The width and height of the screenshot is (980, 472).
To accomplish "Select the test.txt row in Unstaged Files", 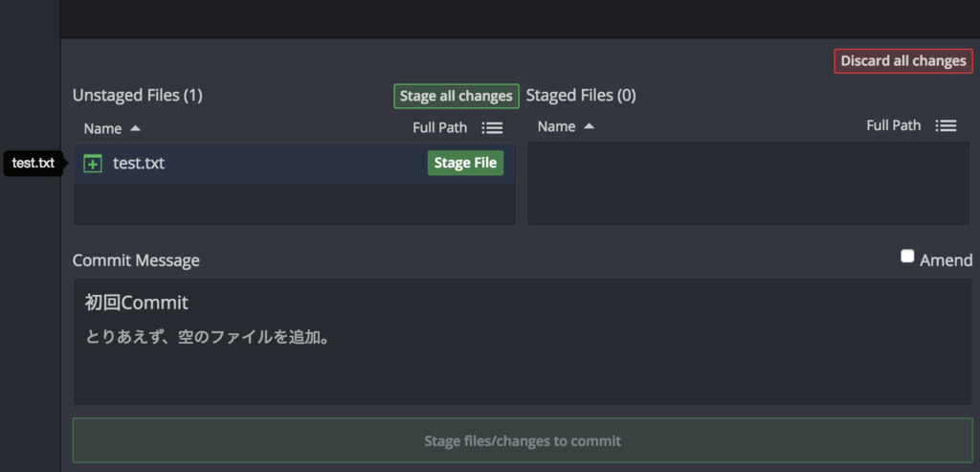I will click(268, 164).
